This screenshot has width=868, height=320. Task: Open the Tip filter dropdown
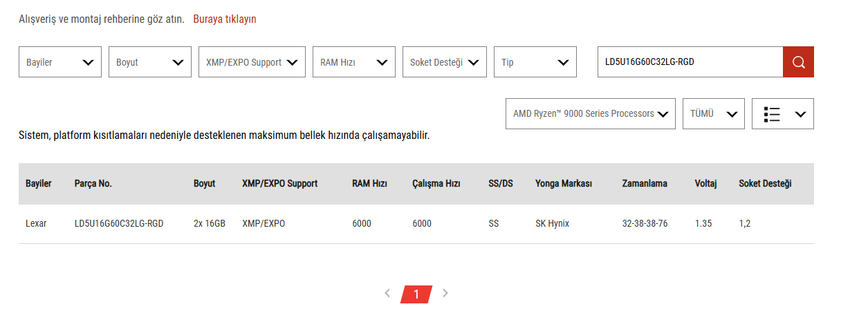pyautogui.click(x=535, y=62)
